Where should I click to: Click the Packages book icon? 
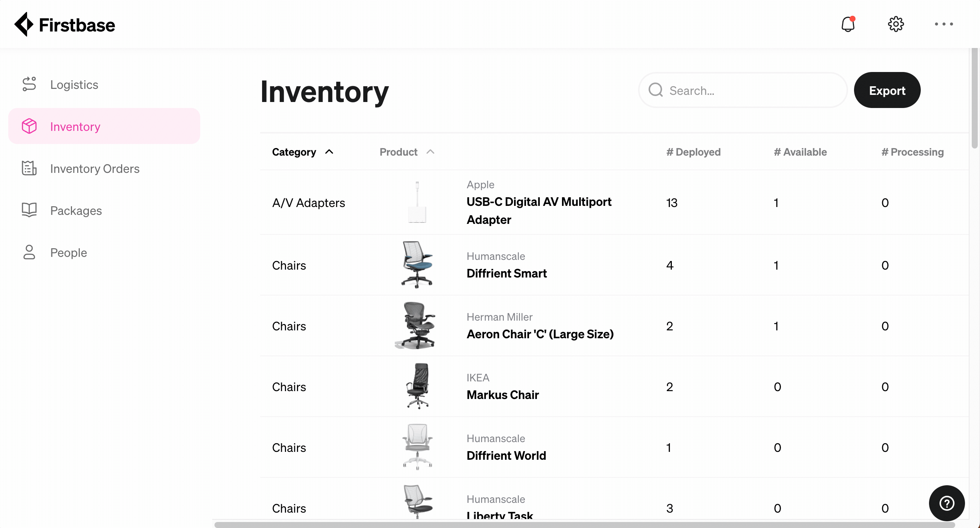tap(29, 210)
